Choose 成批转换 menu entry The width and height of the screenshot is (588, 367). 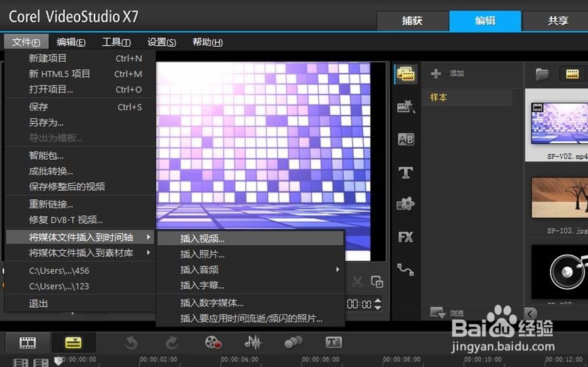[x=80, y=171]
